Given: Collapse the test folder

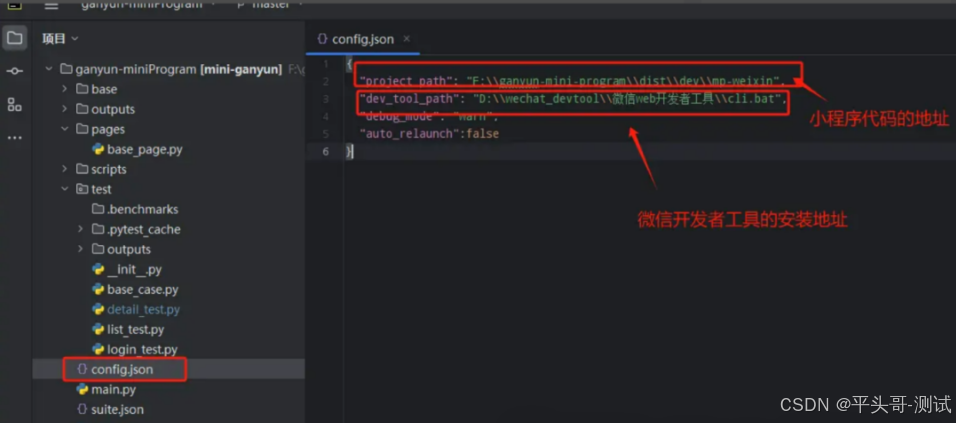Looking at the screenshot, I should point(65,189).
